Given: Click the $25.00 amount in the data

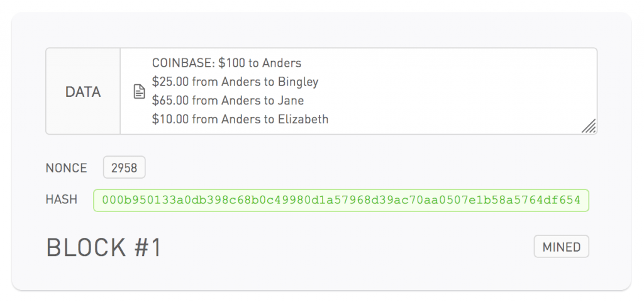Looking at the screenshot, I should 170,82.
